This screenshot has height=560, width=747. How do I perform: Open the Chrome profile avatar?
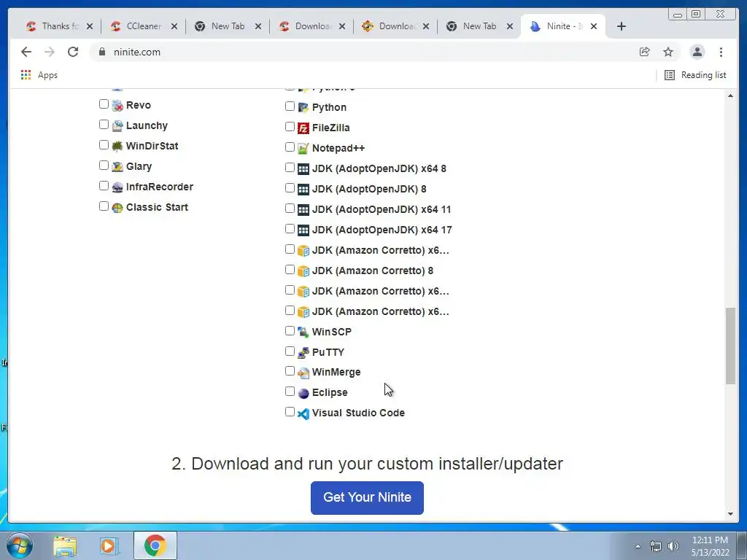(x=697, y=52)
